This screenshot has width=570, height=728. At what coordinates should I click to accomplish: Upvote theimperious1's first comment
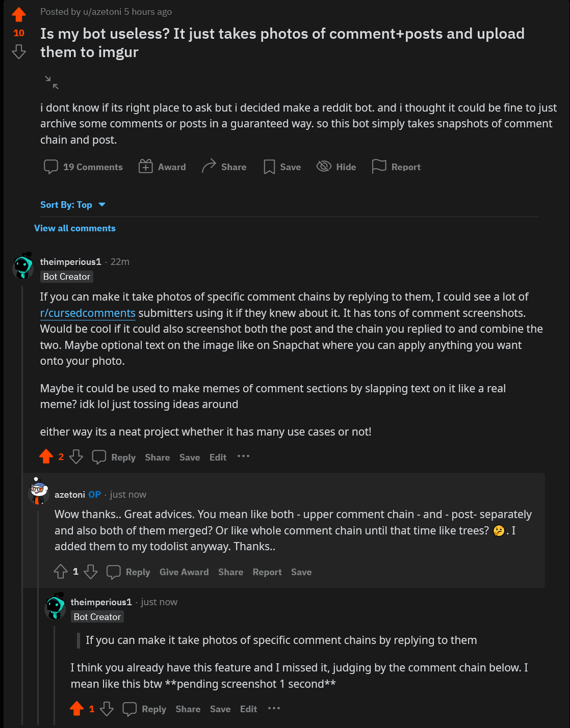[46, 456]
